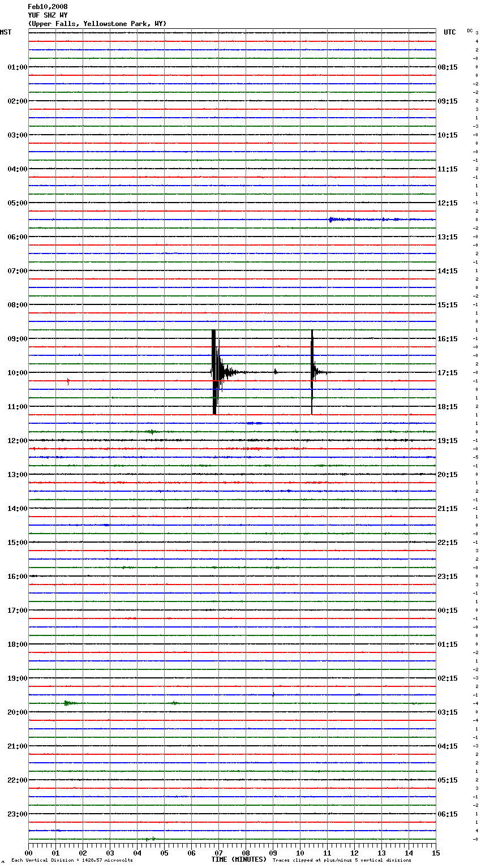This screenshot has height=868, width=481.
Task: Click the TIME (MINUTES) axis title
Action: [x=239, y=860]
